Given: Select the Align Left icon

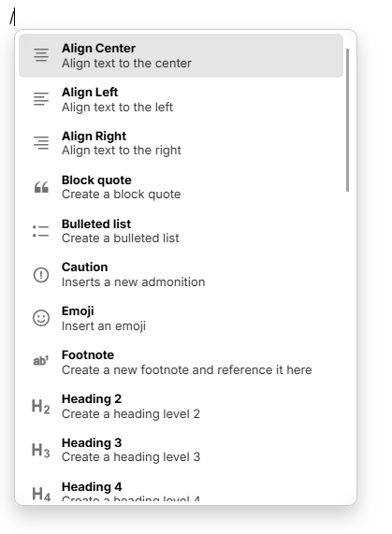Looking at the screenshot, I should [41, 99].
